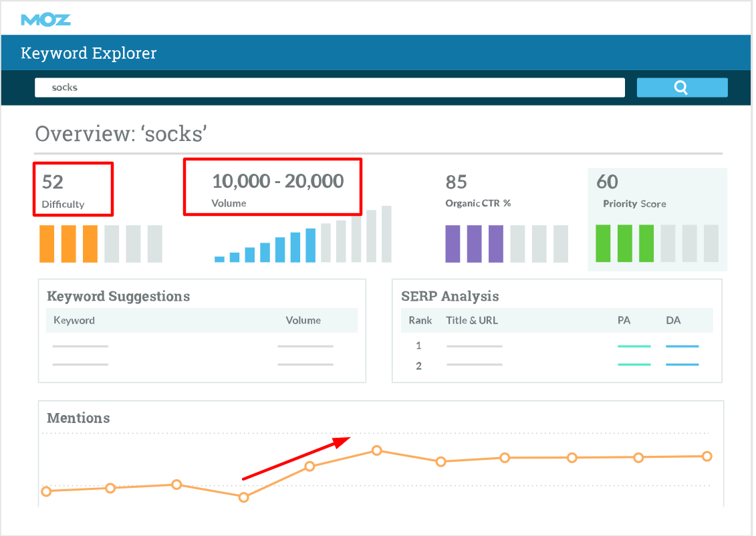
Task: Click the 'PA' column header
Action: click(624, 321)
